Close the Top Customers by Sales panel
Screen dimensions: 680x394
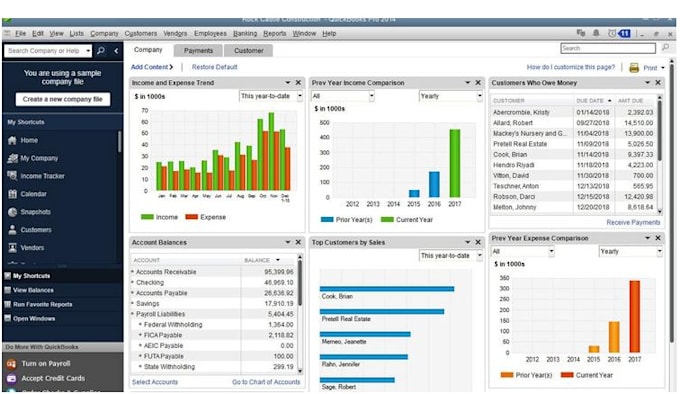pyautogui.click(x=478, y=242)
